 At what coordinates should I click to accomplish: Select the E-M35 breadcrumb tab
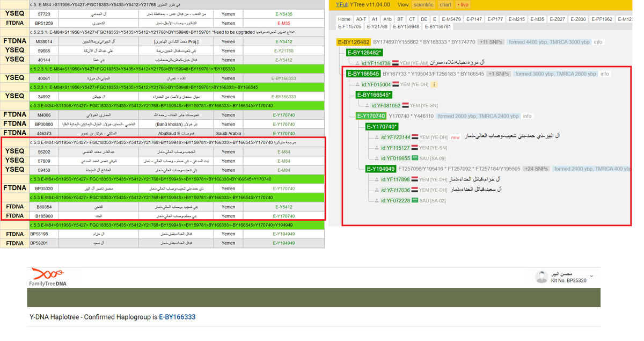(x=537, y=19)
